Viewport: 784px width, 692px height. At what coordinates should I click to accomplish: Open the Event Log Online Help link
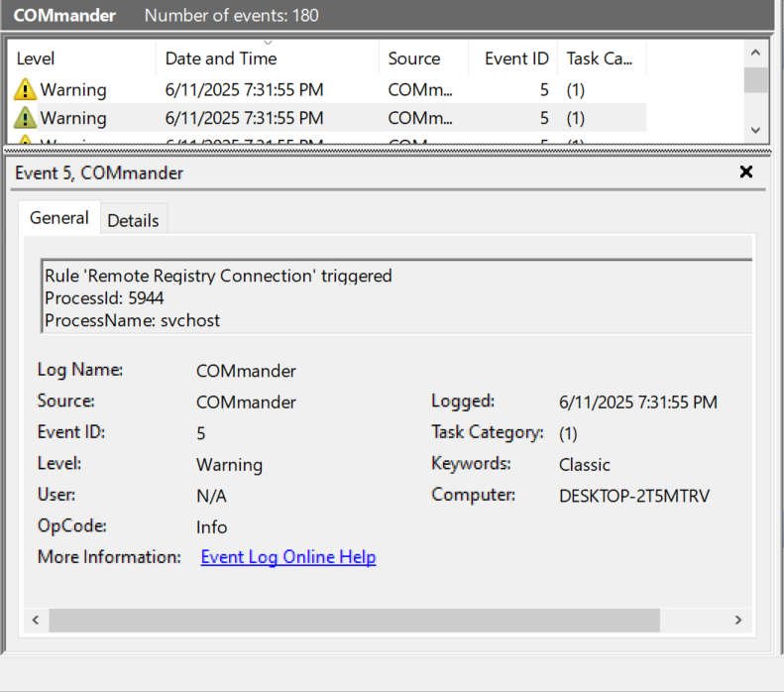click(x=288, y=557)
